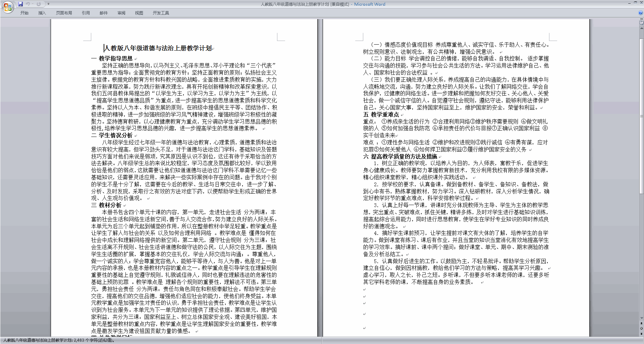This screenshot has height=344, width=644.
Task: Click the line starting 重点：①养成亲社会的行为
Action: (455, 121)
